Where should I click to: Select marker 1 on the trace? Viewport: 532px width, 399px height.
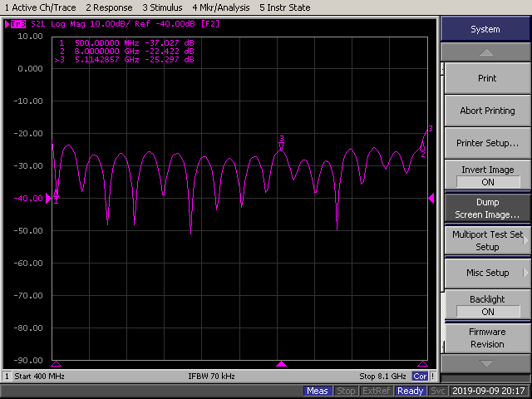tap(56, 197)
